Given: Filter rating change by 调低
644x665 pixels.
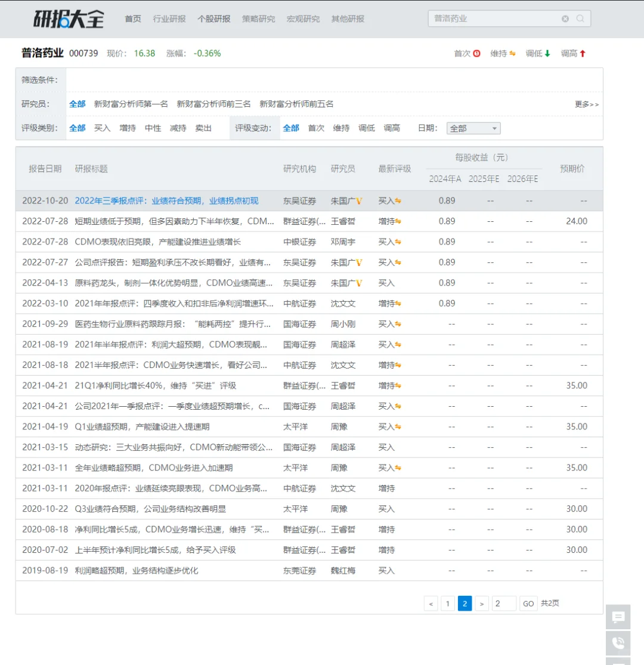Looking at the screenshot, I should (367, 128).
